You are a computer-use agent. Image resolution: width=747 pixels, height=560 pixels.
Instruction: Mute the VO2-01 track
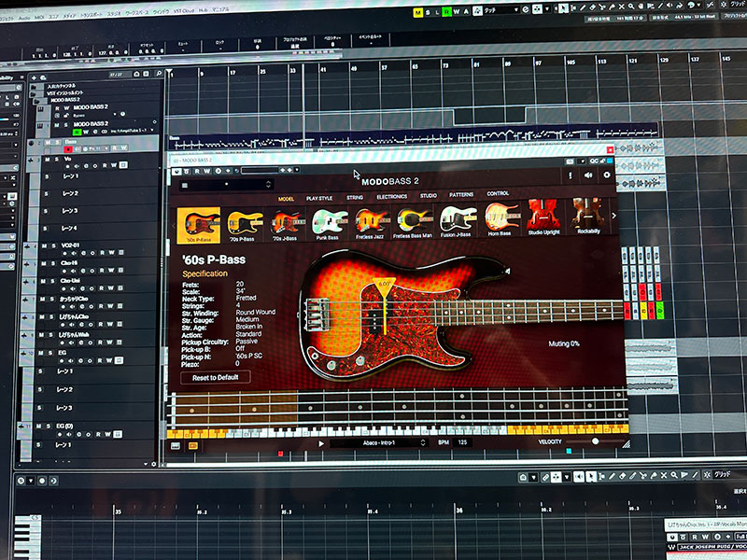pyautogui.click(x=43, y=245)
